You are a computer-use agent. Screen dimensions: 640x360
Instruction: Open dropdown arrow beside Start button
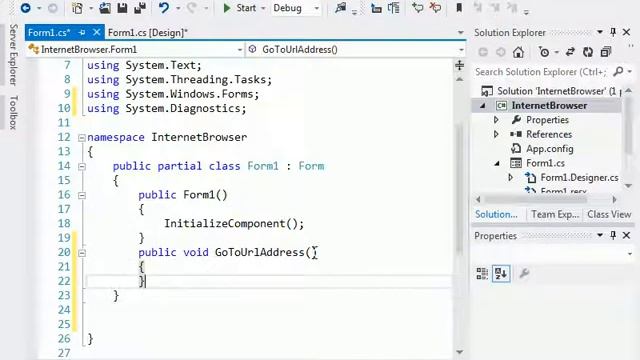(x=263, y=8)
